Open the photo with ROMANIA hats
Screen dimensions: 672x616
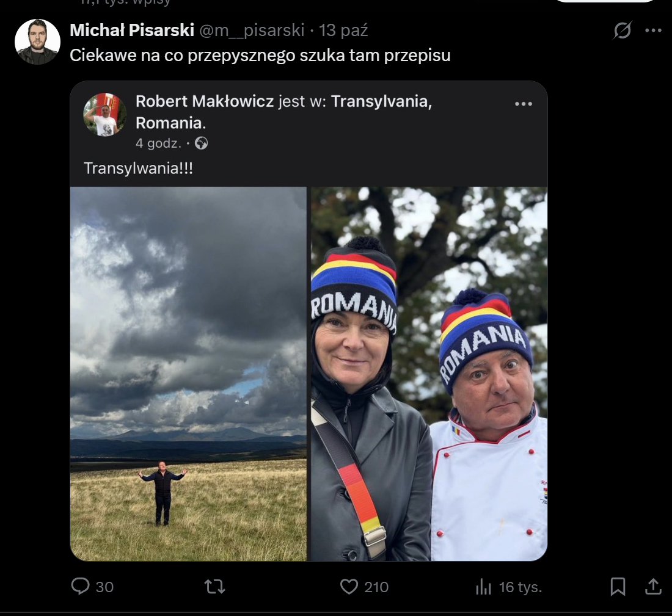coord(429,374)
